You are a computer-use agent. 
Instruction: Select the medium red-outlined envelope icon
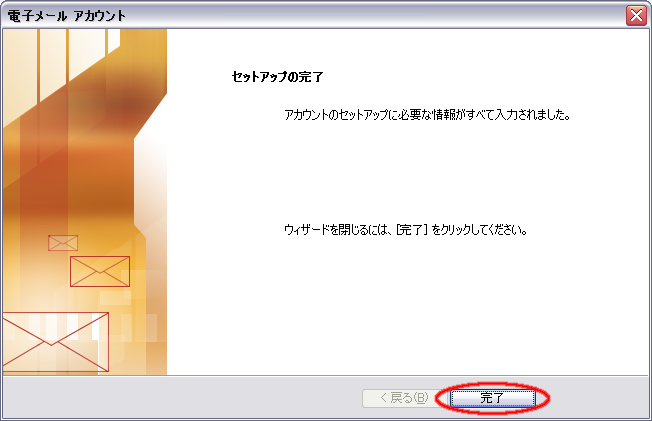tap(99, 271)
